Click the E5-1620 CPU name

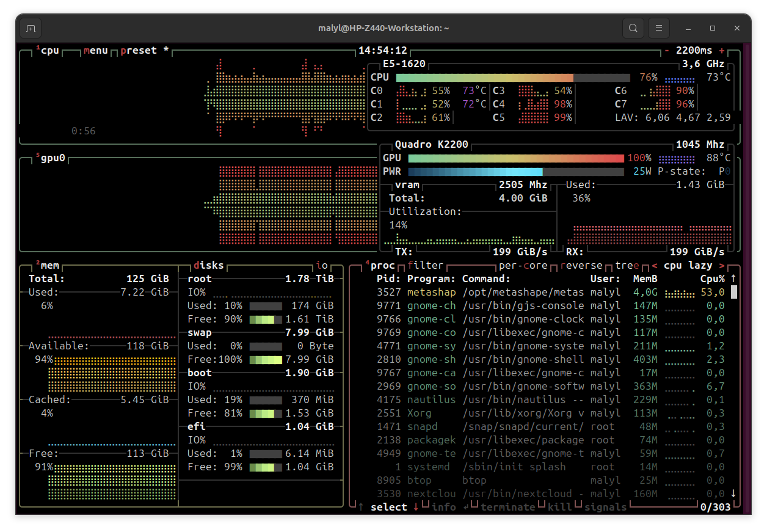404,64
